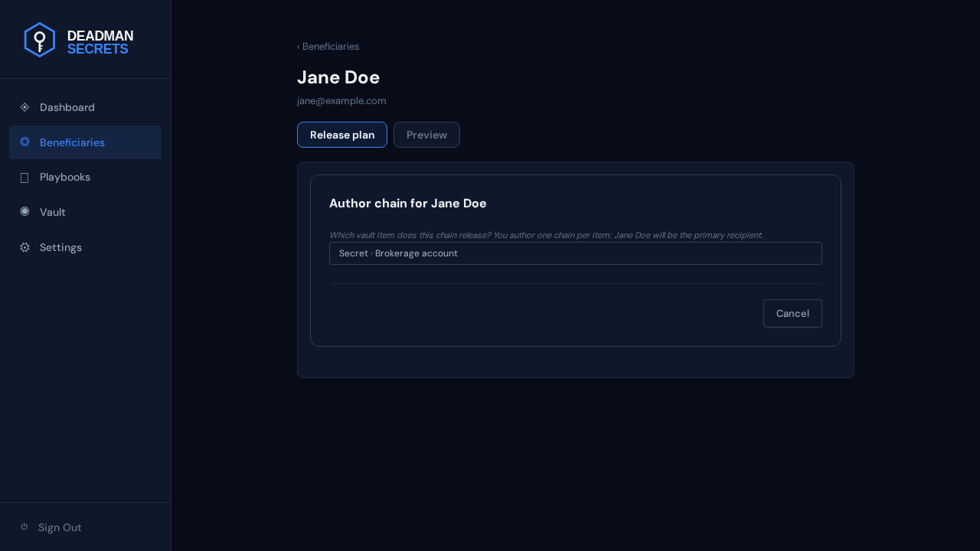
Task: Click the 'Author chain for Jane Doe' heading
Action: coord(408,204)
